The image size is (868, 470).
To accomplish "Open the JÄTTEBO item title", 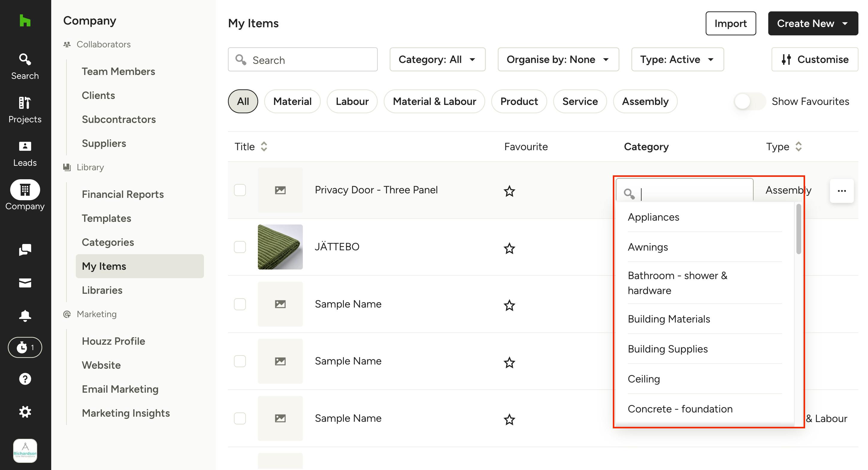I will [x=337, y=246].
